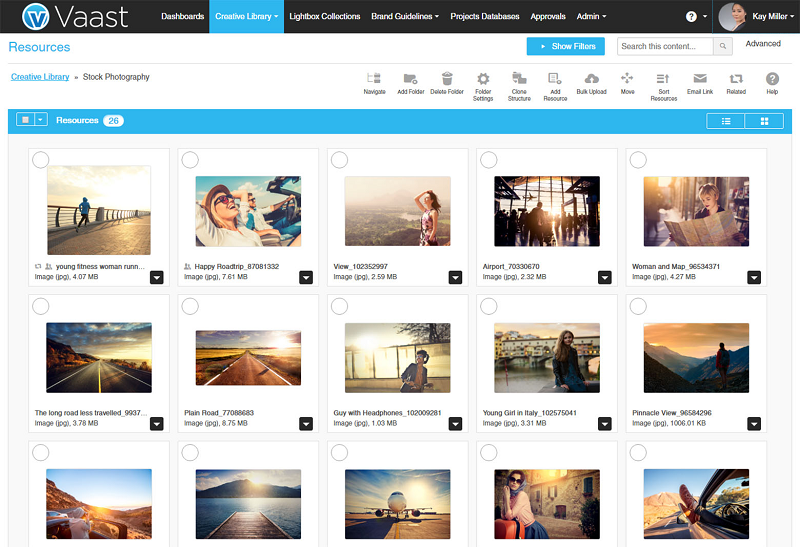This screenshot has height=547, width=800.
Task: Select The long road less travelled circle
Action: coord(41,306)
